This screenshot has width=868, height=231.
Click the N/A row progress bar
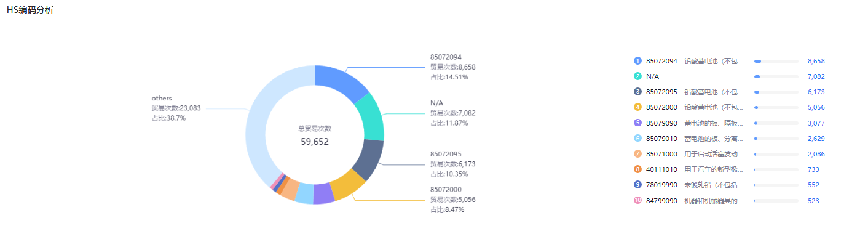pos(776,76)
